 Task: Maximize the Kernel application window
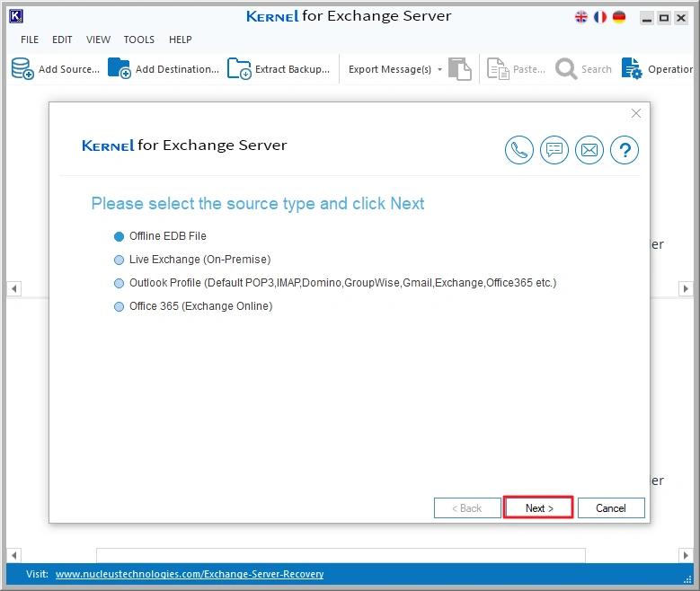pos(664,18)
